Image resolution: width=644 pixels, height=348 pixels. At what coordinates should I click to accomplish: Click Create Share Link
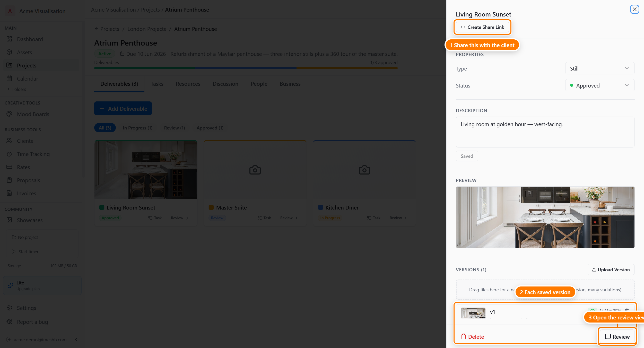[482, 27]
